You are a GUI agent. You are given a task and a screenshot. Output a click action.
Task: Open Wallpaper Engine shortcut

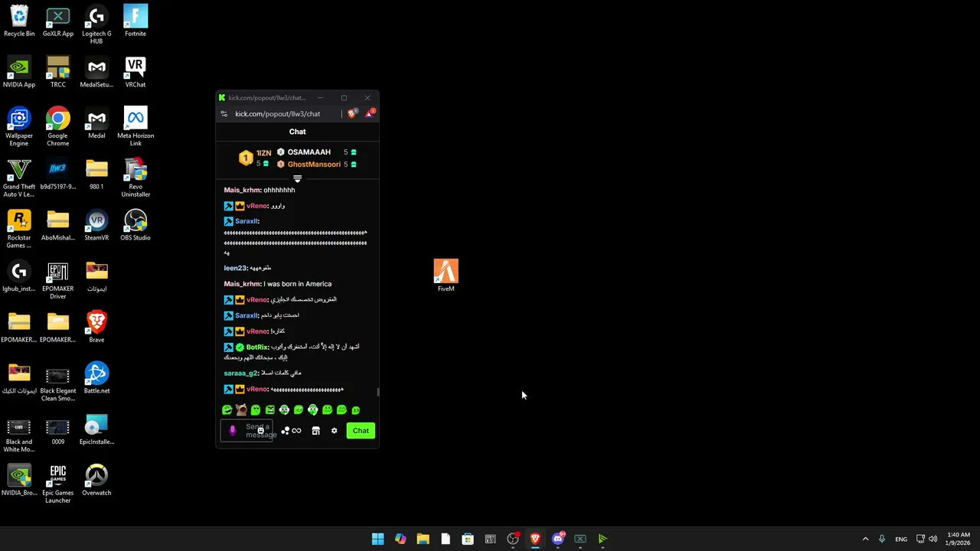pos(19,126)
